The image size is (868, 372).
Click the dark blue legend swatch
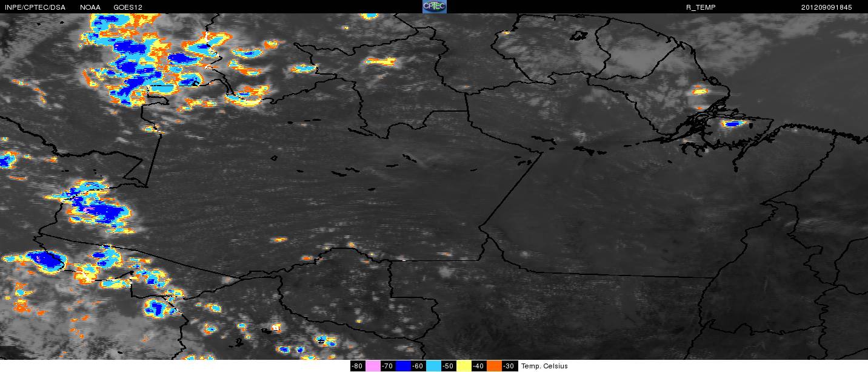coord(403,366)
